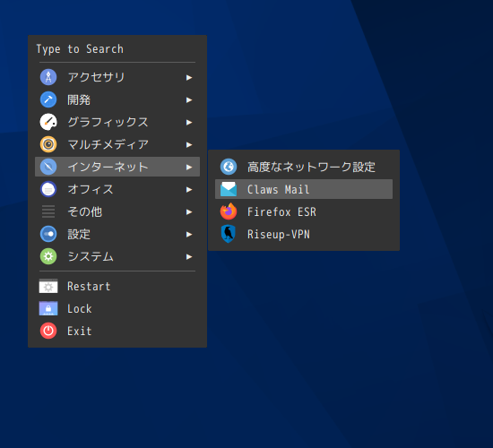Click the globe icon for 高度なネットワーク設定
Image resolution: width=493 pixels, height=448 pixels.
229,167
